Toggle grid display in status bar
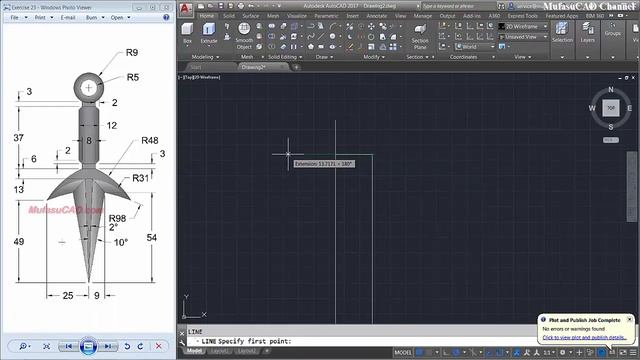Screen dimensions: 640x360 coord(419,352)
